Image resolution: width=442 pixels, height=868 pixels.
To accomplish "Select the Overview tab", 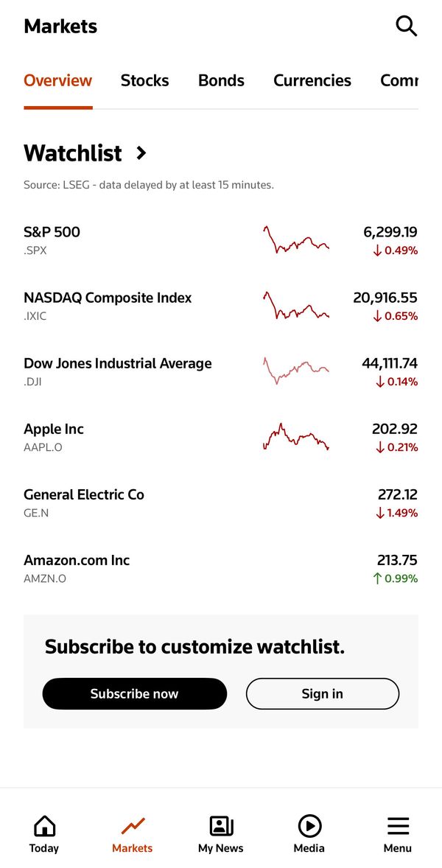I will [58, 81].
